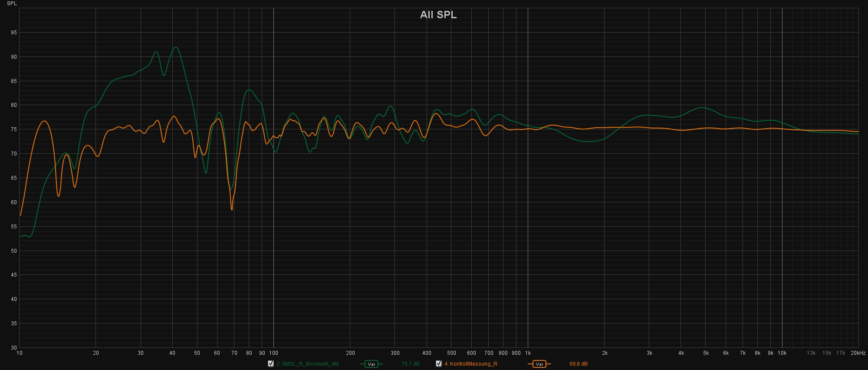Viewport: 868px width, 370px height.
Task: Click the 1k frequency axis label
Action: point(528,353)
